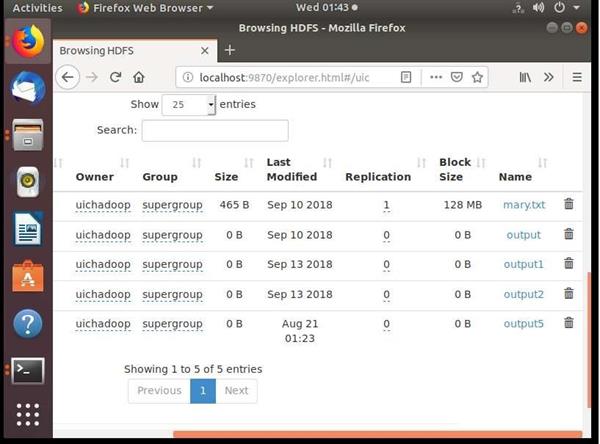Launch Terminal from the Ubuntu dock
This screenshot has height=444, width=600.
pos(28,370)
